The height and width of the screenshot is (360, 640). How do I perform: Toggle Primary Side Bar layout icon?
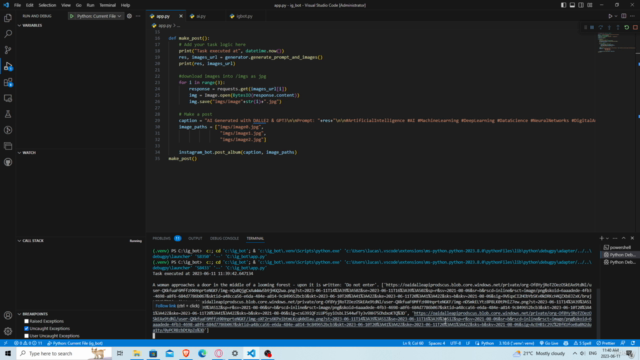click(x=563, y=5)
